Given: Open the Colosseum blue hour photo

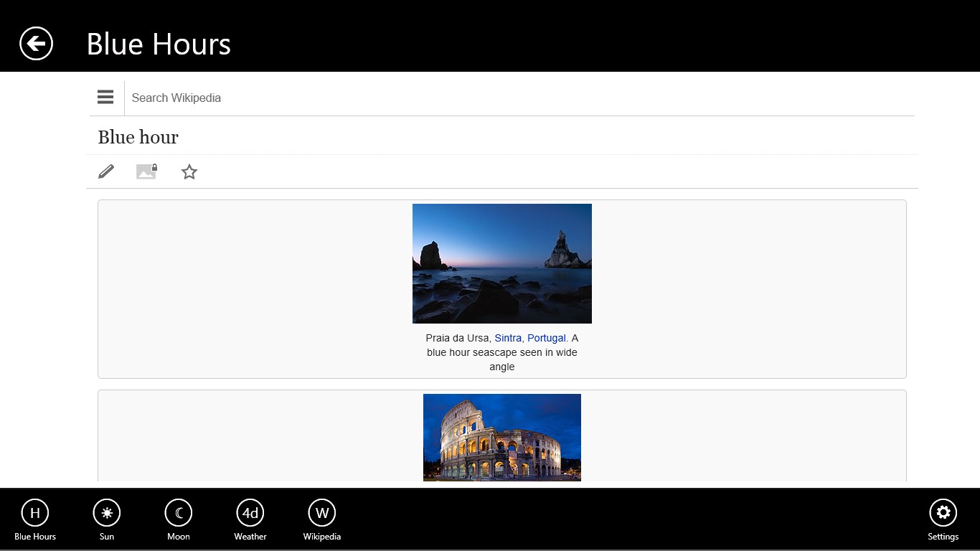Looking at the screenshot, I should tap(502, 437).
